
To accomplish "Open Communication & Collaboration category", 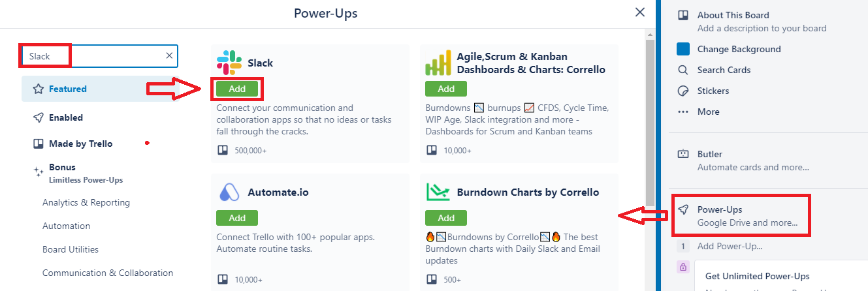I will pyautogui.click(x=108, y=273).
